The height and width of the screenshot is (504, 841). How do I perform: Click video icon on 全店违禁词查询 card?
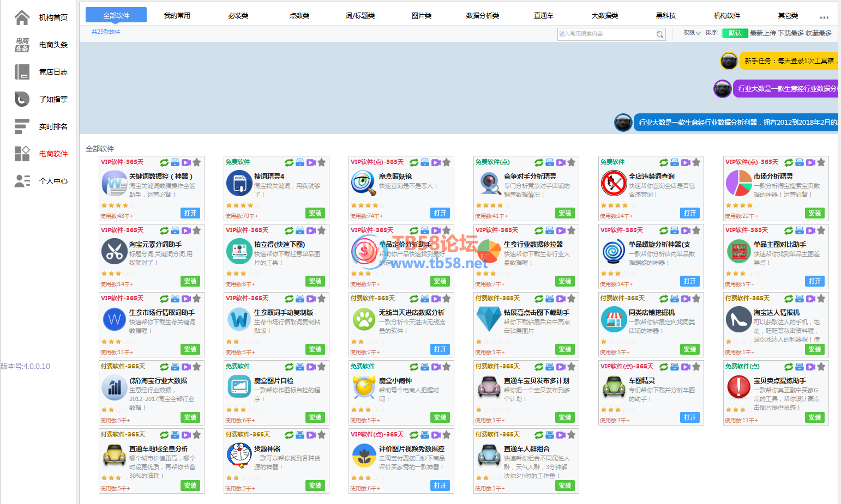(686, 162)
